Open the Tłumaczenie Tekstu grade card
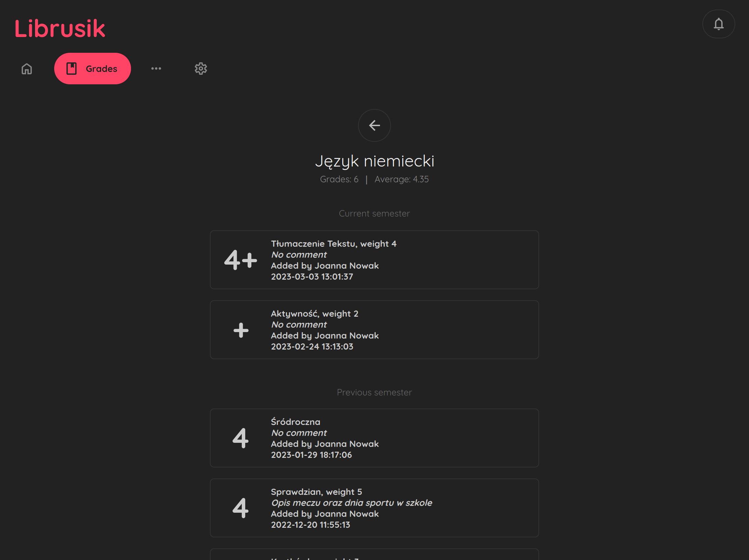749x560 pixels. [x=374, y=260]
